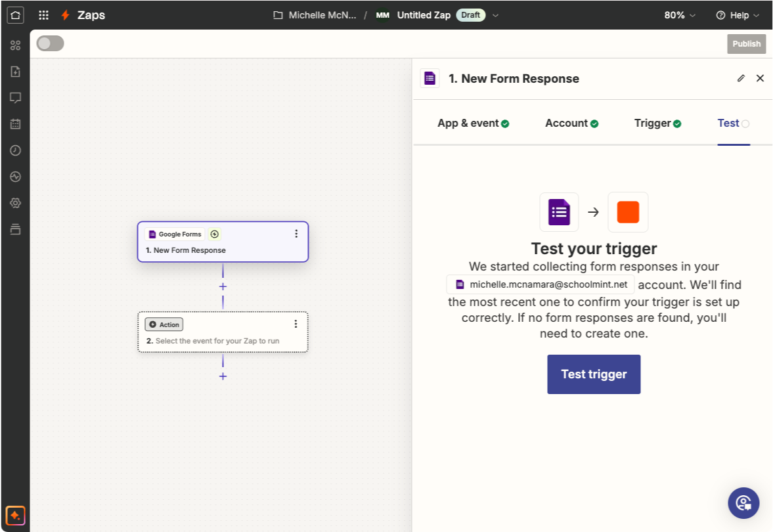The width and height of the screenshot is (773, 532).
Task: Open the Zapier home icon
Action: click(x=15, y=15)
